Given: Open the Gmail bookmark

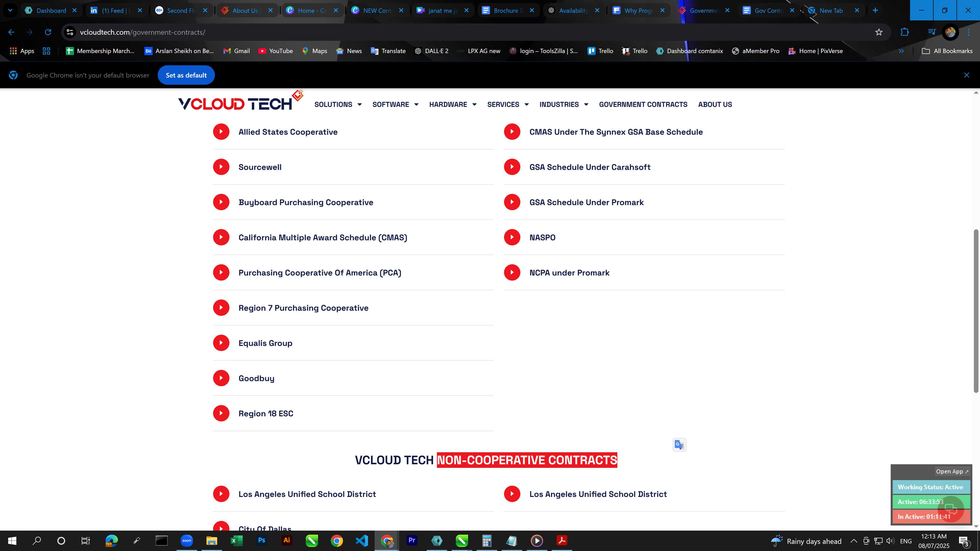Looking at the screenshot, I should click(236, 51).
